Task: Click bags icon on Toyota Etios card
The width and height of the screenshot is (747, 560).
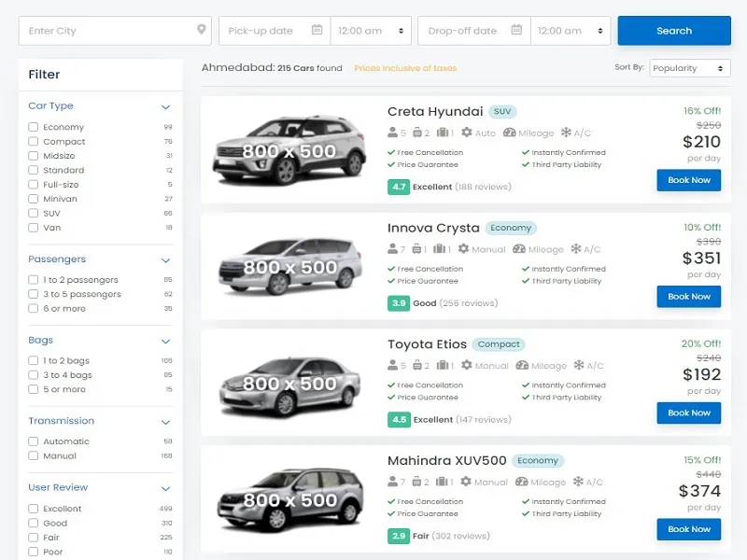Action: pos(417,365)
